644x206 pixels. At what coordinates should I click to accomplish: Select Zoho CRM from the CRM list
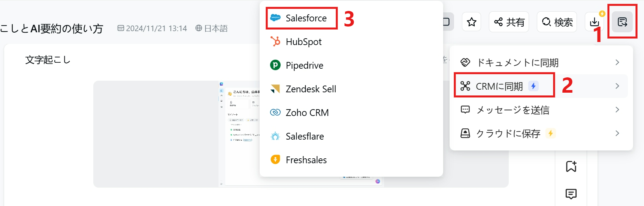coord(351,113)
